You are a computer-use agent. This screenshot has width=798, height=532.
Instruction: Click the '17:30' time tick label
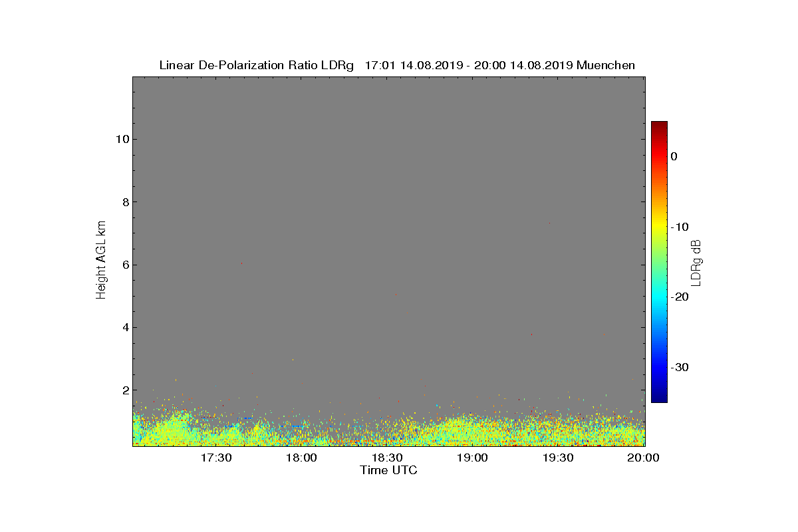pyautogui.click(x=216, y=458)
